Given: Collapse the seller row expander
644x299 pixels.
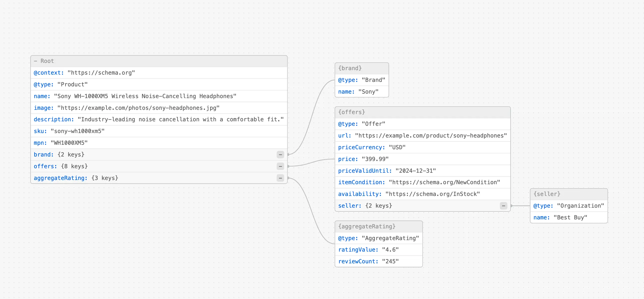Looking at the screenshot, I should [504, 206].
